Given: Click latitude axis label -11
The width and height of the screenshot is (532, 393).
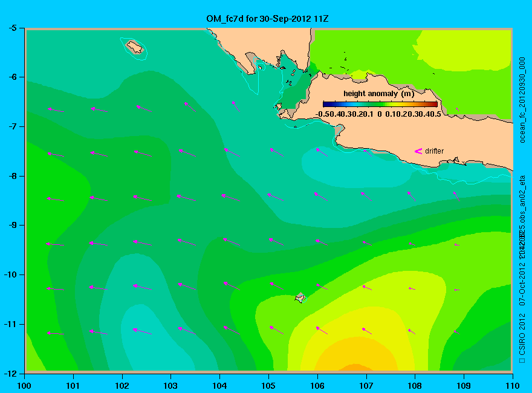Looking at the screenshot, I should coord(10,324).
